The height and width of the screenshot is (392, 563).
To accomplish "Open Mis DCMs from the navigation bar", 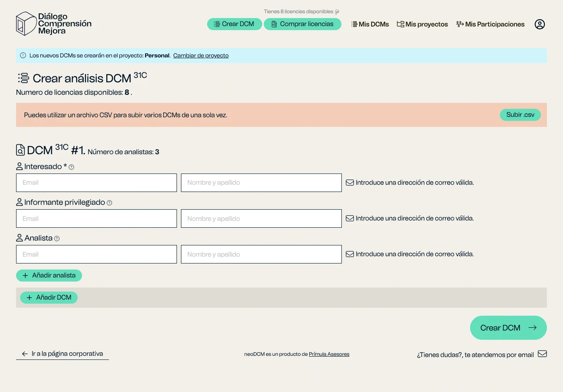I will pos(370,24).
